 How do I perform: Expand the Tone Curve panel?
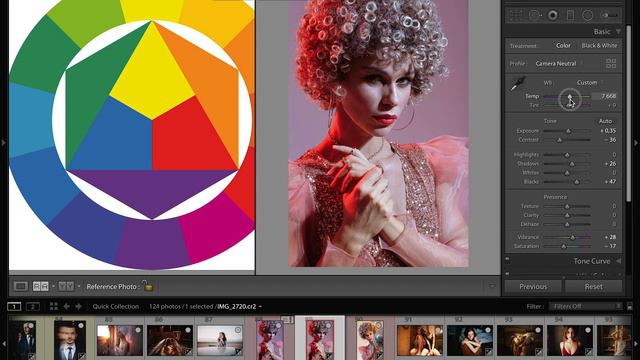[x=618, y=261]
